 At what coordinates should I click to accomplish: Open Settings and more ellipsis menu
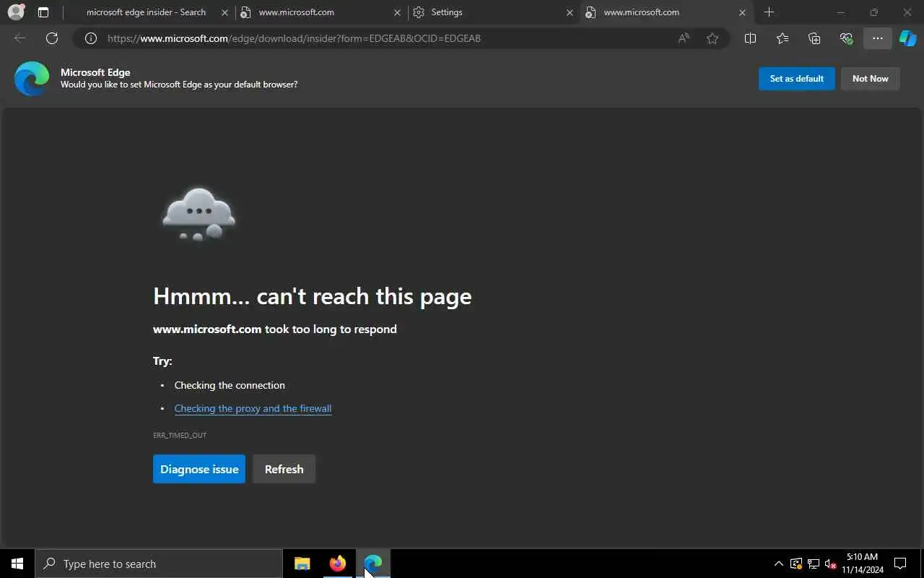click(x=878, y=38)
